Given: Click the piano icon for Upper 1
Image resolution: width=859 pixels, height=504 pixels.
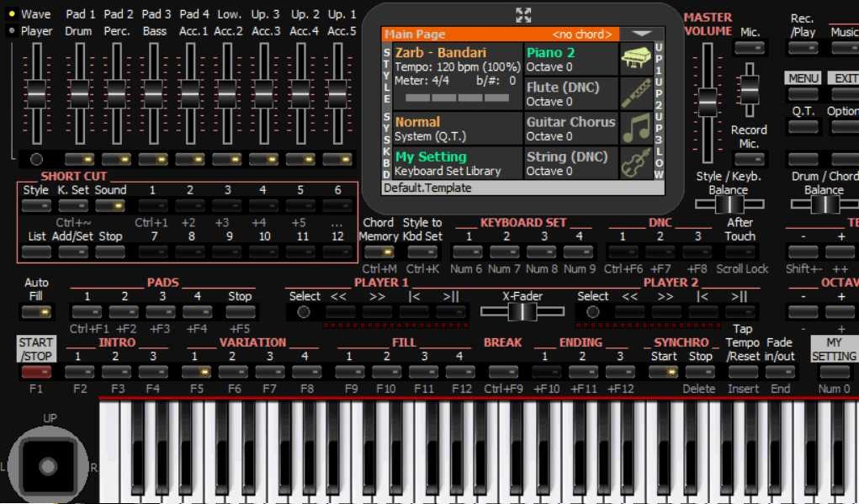Looking at the screenshot, I should point(636,59).
